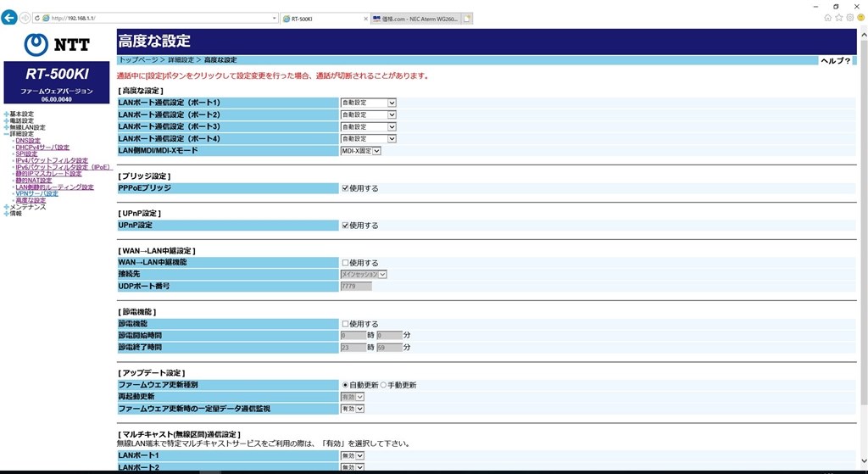Click the 節電終了時間 hour field
Viewport: 868px width, 474px height.
tap(353, 348)
